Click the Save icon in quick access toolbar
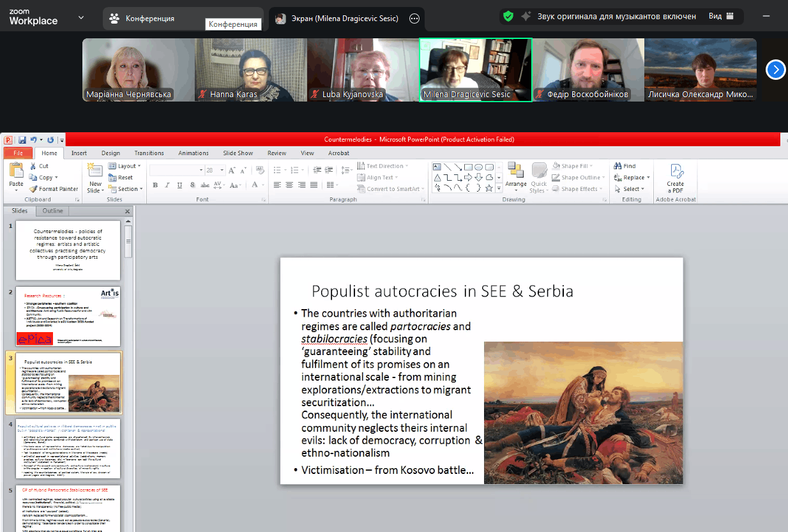Screen dimensions: 788x532 (22, 140)
